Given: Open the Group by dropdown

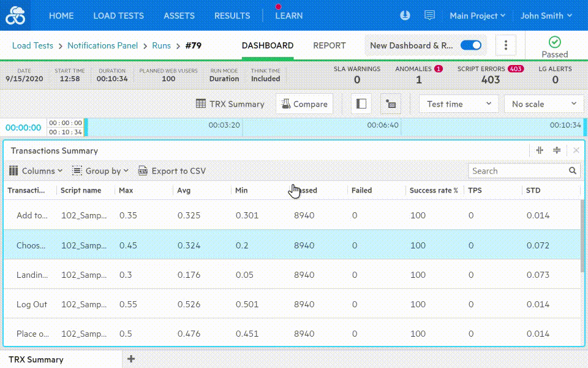Looking at the screenshot, I should [x=100, y=171].
